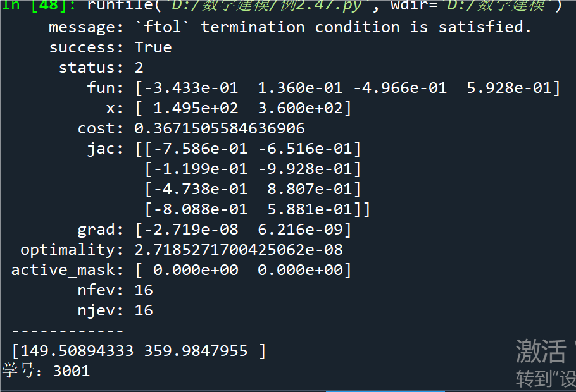Click the nfev: 16 line
The height and width of the screenshot is (392, 576).
tap(115, 290)
